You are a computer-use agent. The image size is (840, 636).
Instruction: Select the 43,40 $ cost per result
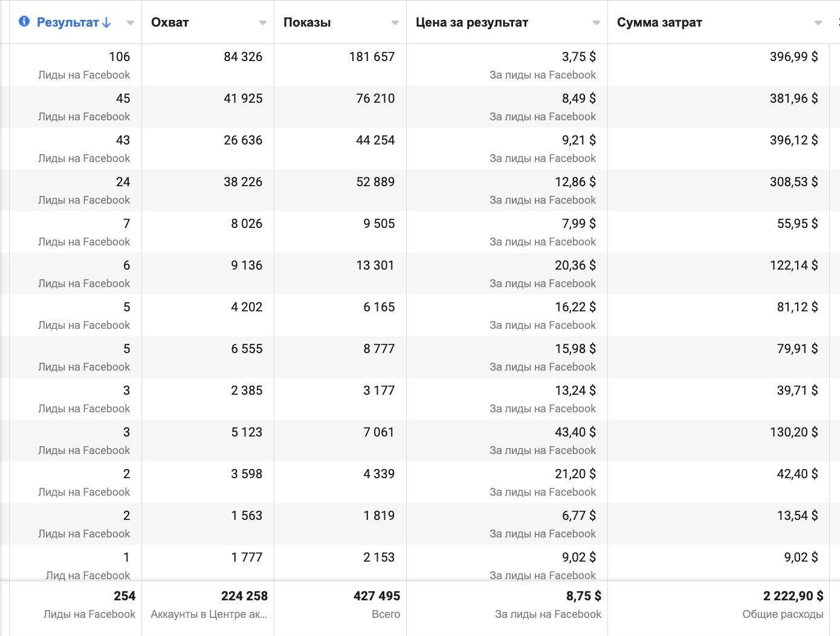pyautogui.click(x=575, y=432)
